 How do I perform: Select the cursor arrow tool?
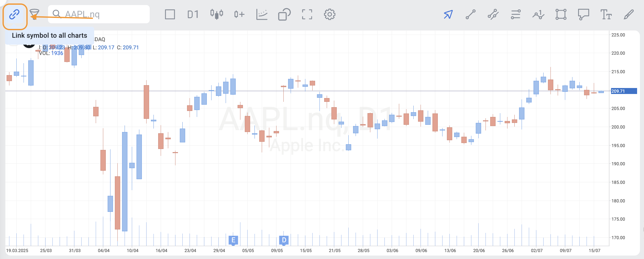pyautogui.click(x=448, y=14)
